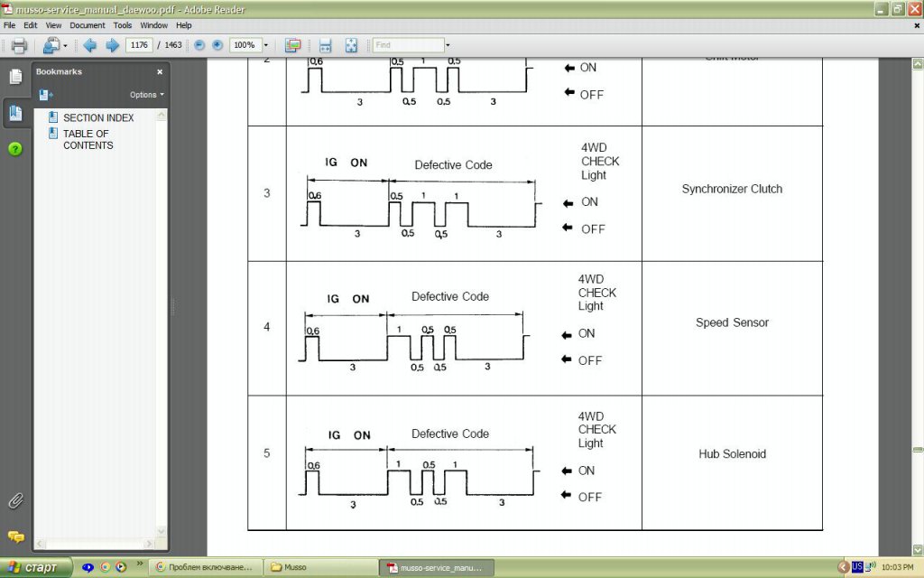The image size is (924, 578).
Task: Open the Find box dropdown arrow
Action: [x=448, y=45]
